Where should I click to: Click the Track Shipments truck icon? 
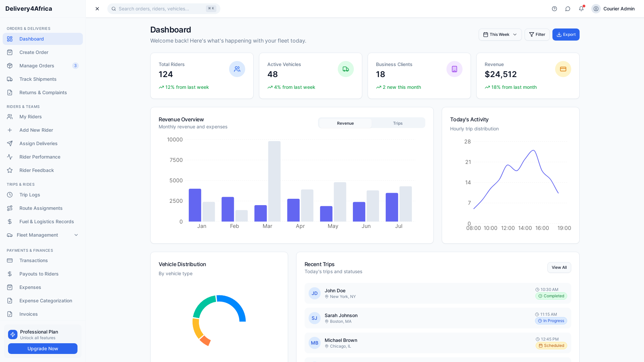10,79
